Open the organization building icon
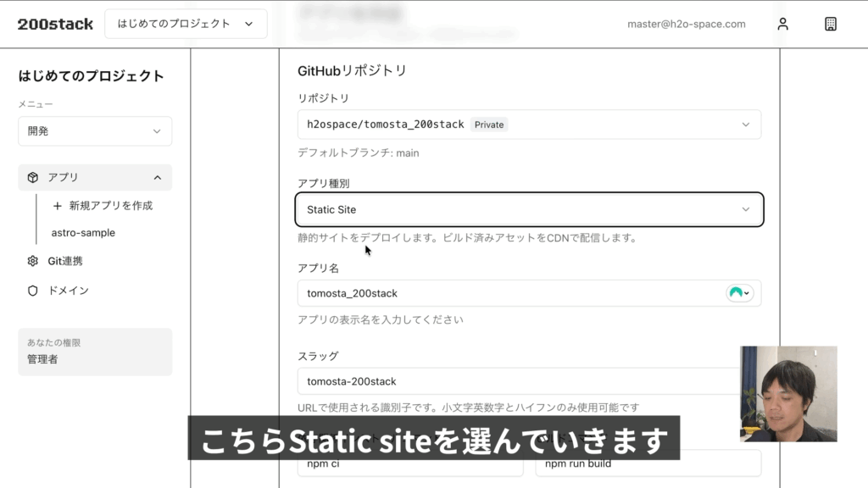 [x=831, y=24]
